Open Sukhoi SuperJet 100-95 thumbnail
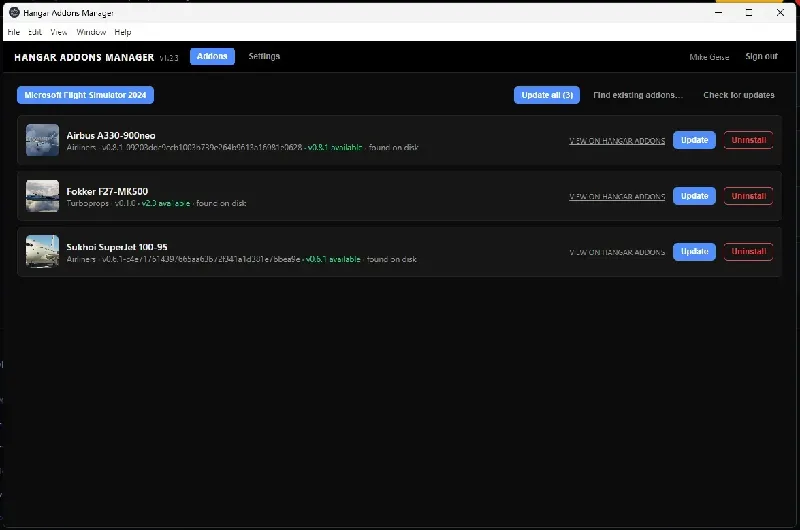 tap(42, 251)
